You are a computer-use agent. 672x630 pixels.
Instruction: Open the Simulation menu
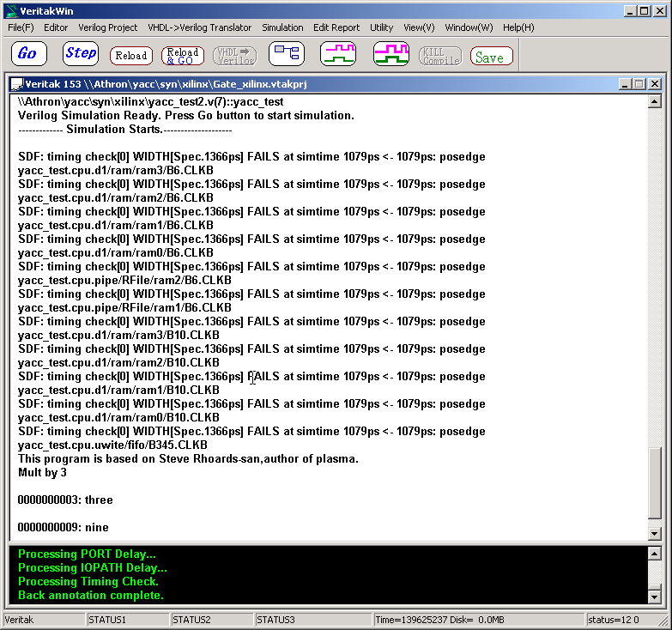[282, 27]
